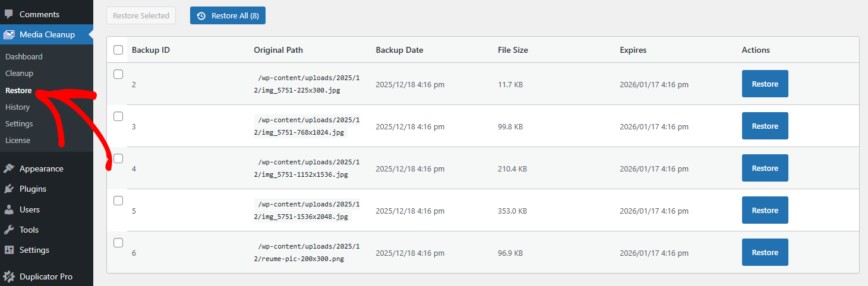Click the Users person icon
This screenshot has width=868, height=286.
(9, 209)
